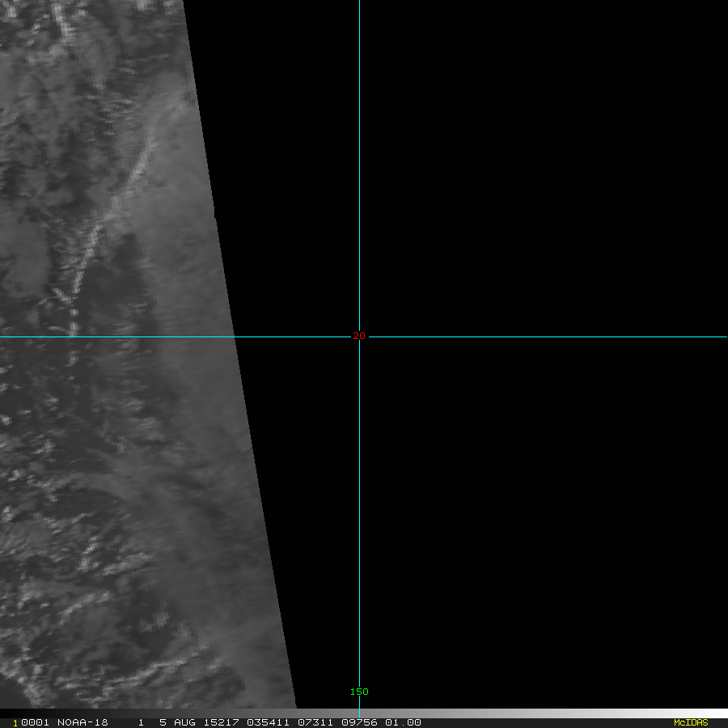Click the horizontal cyan latitude line at right
This screenshot has width=728, height=728.
click(x=566, y=336)
